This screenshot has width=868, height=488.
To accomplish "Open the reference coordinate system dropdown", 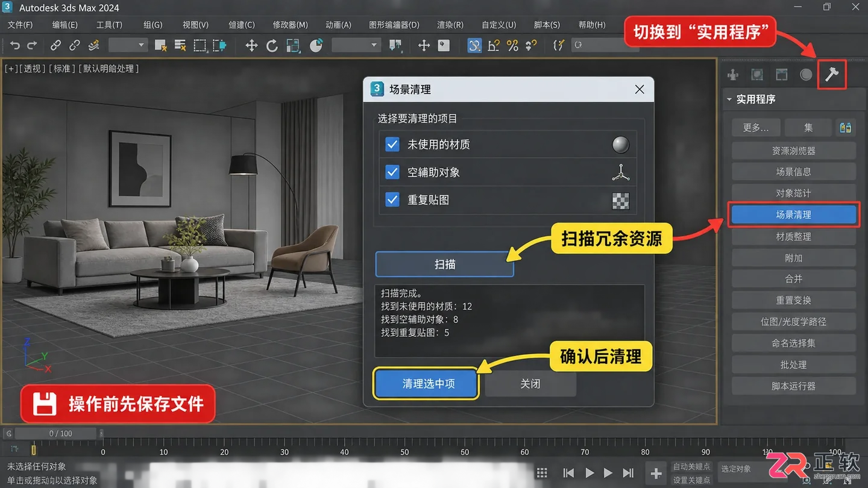I will click(356, 45).
